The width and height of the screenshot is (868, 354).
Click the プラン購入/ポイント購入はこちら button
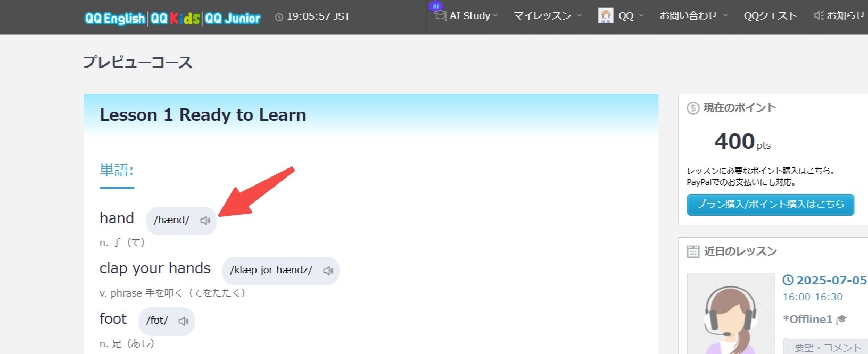(770, 205)
